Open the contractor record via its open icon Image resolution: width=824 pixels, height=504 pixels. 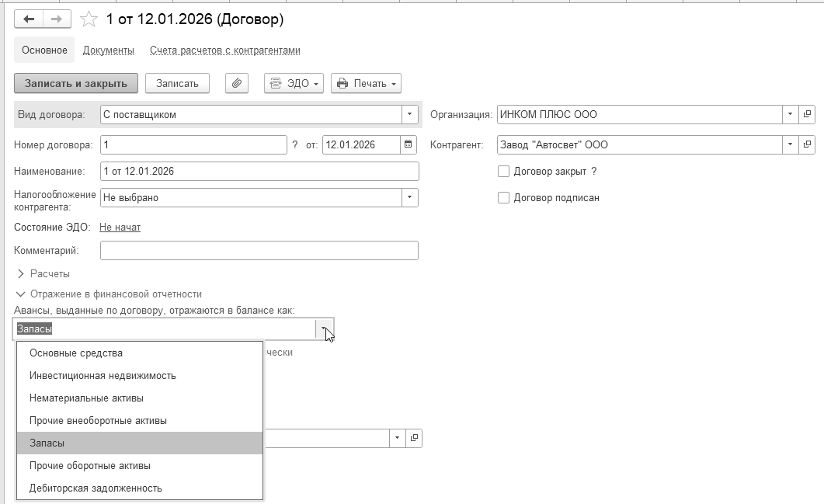808,144
